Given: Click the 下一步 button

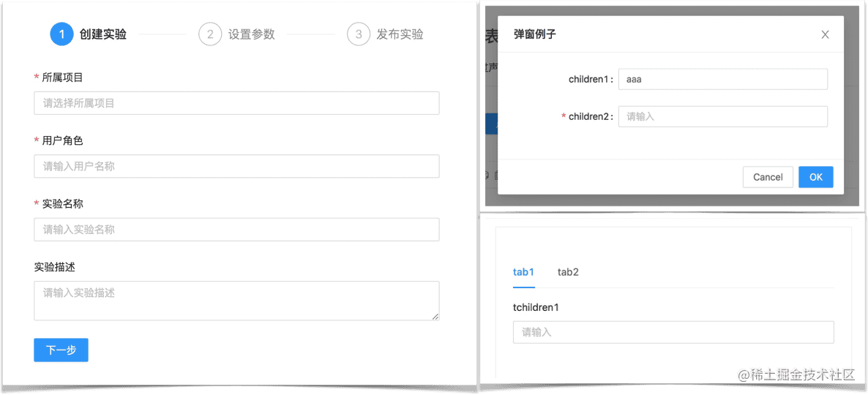Looking at the screenshot, I should (61, 350).
